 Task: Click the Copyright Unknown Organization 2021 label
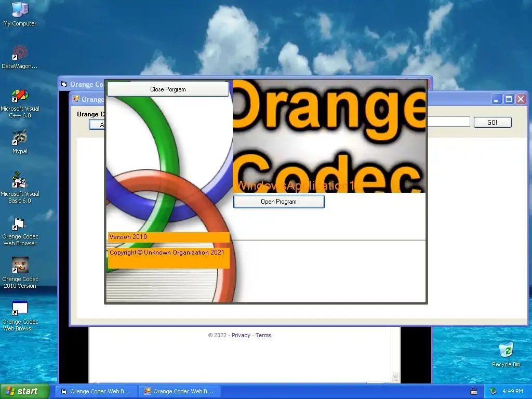pos(169,258)
